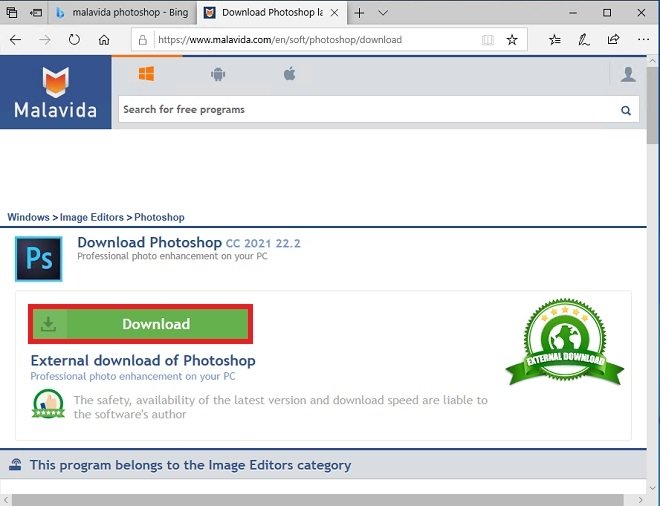Click External download of Photoshop heading
The height and width of the screenshot is (506, 660).
click(143, 361)
